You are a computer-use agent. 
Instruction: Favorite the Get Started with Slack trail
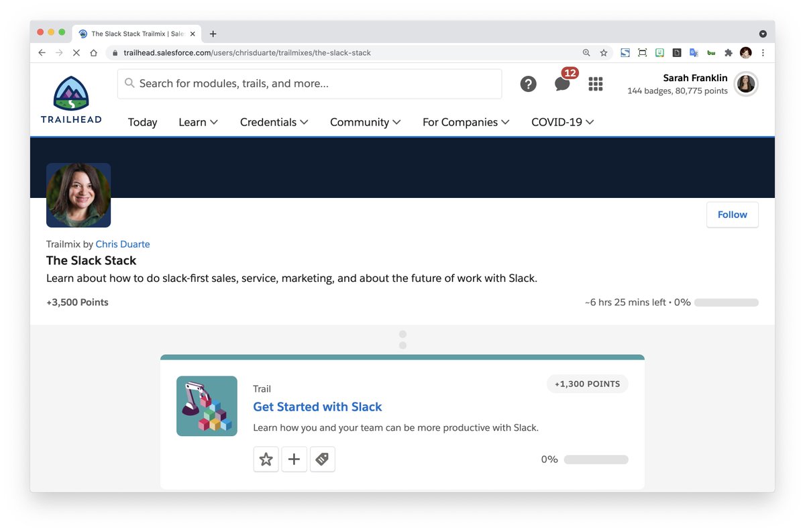(266, 460)
